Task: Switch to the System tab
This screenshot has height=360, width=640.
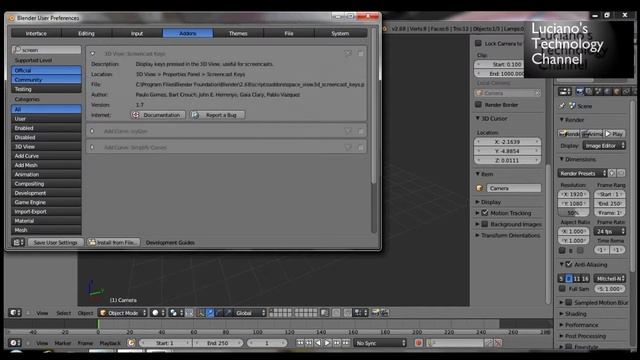Action: pyautogui.click(x=340, y=33)
